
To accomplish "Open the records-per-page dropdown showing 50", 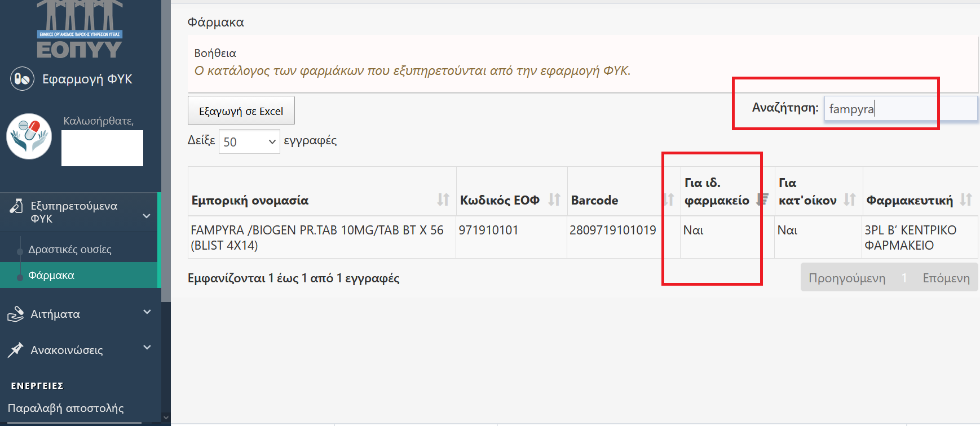I will (x=249, y=141).
